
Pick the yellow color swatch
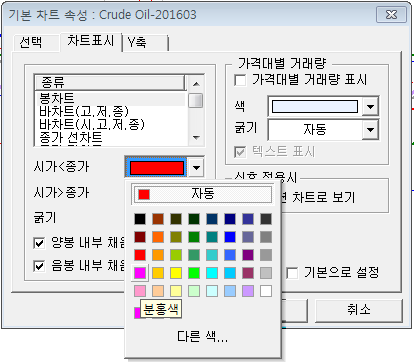[x=176, y=273]
